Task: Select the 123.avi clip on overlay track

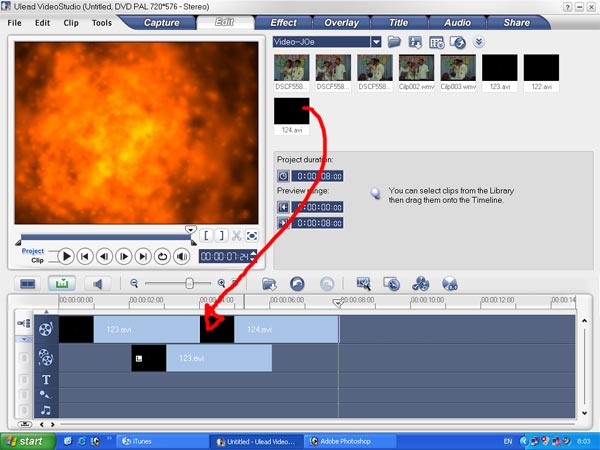Action: click(x=202, y=358)
